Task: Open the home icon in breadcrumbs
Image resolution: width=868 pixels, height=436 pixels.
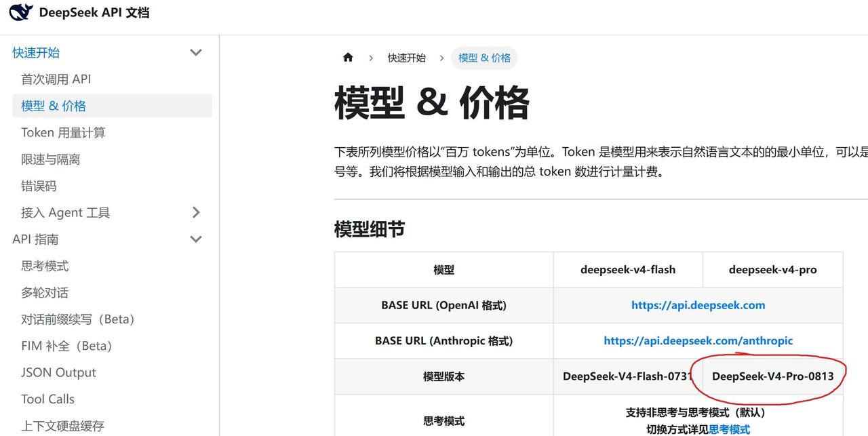Action: point(348,58)
